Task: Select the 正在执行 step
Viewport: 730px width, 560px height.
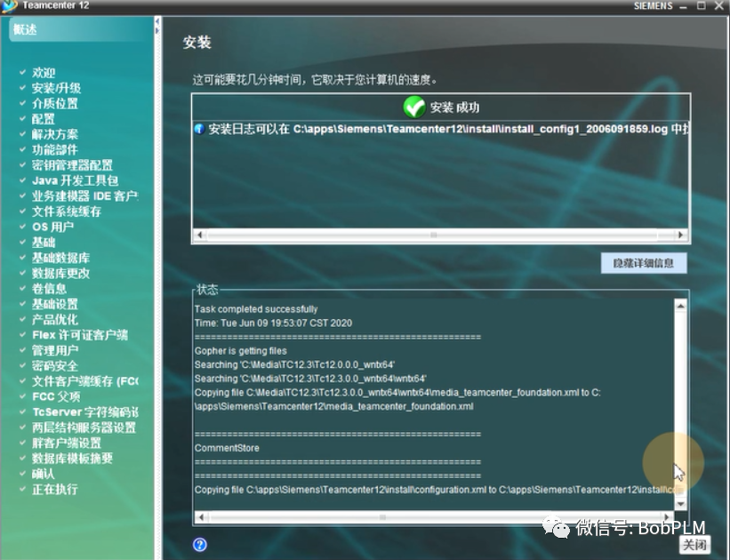Action: click(54, 489)
